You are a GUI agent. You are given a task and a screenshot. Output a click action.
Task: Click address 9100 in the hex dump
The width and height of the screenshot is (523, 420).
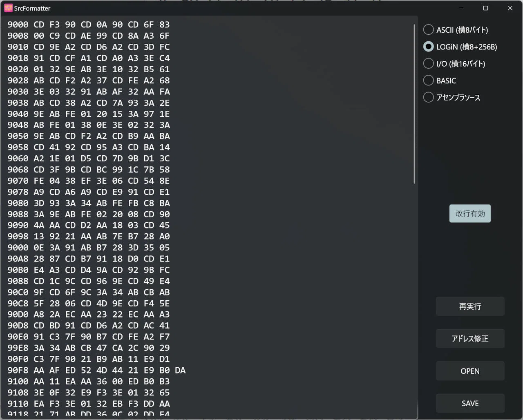(18, 381)
